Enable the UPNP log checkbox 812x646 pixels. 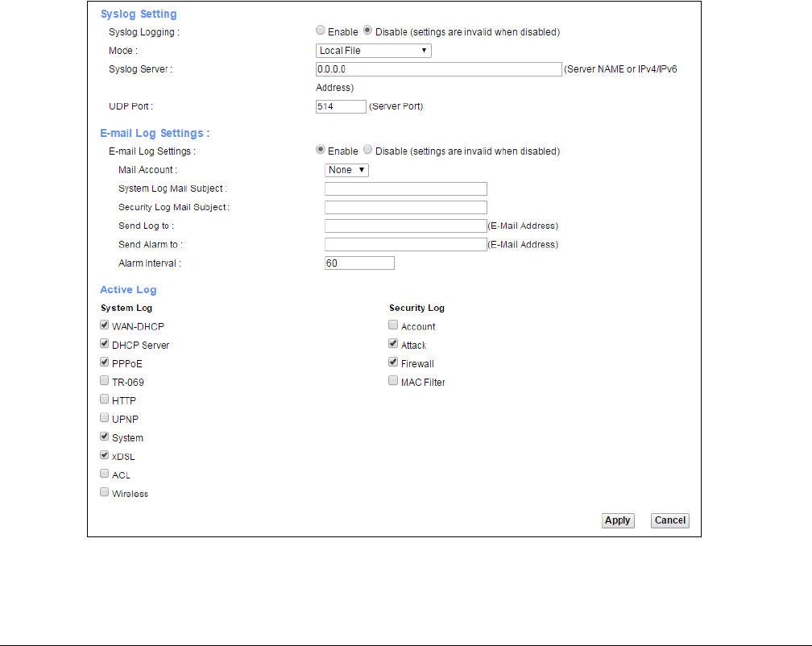[x=105, y=418]
